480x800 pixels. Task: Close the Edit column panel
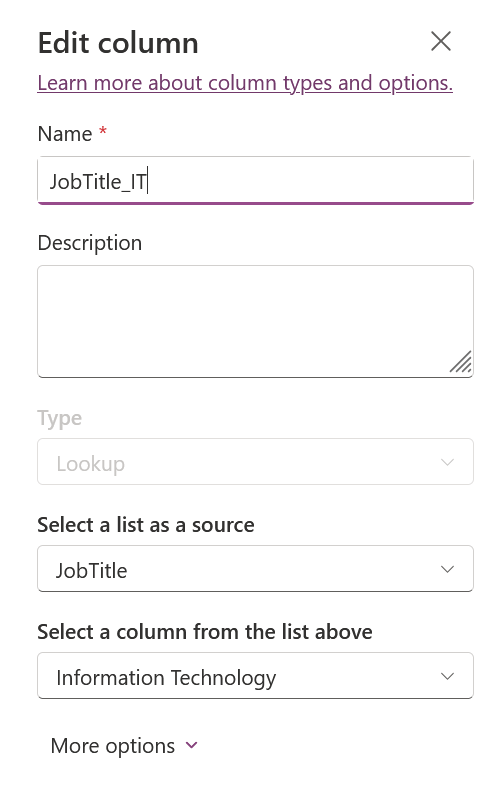[441, 41]
